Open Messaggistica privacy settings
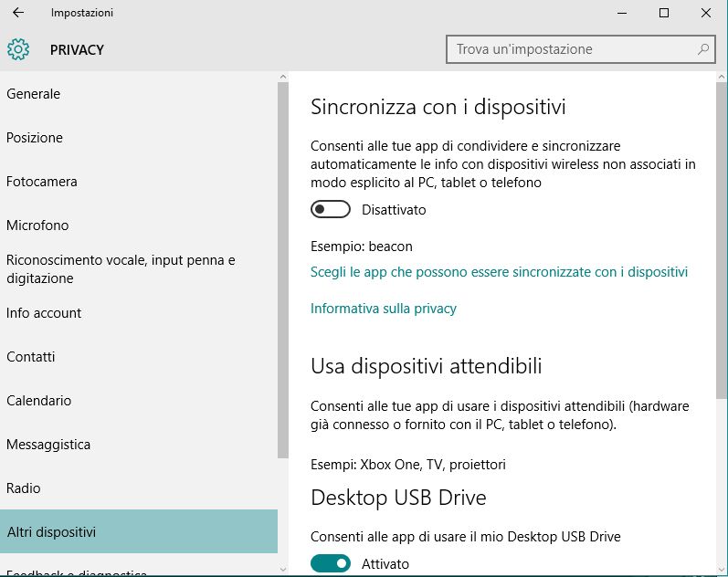728x577 pixels. pos(48,445)
